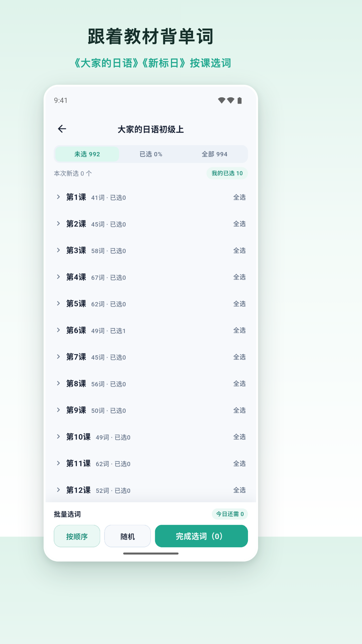Expand 第10课 chevron

tap(58, 436)
